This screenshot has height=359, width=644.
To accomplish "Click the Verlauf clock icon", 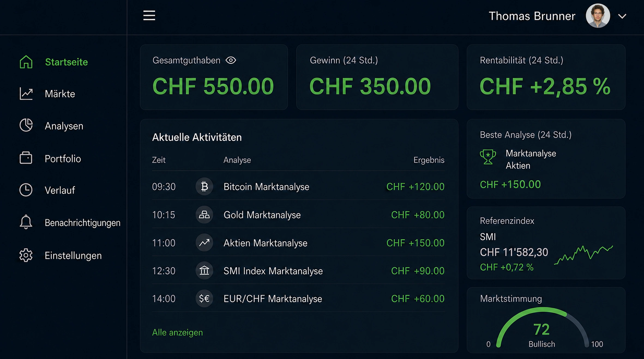I will [x=26, y=190].
